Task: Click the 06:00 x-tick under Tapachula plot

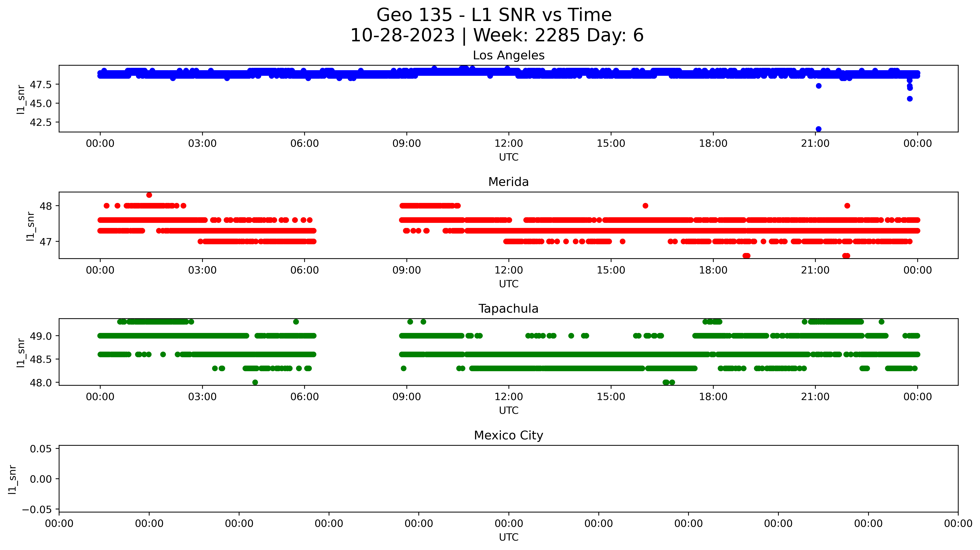Action: (304, 397)
